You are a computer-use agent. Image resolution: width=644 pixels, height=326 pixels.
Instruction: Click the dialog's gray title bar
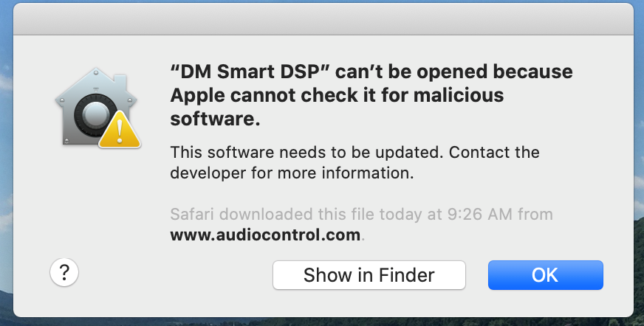[323, 20]
